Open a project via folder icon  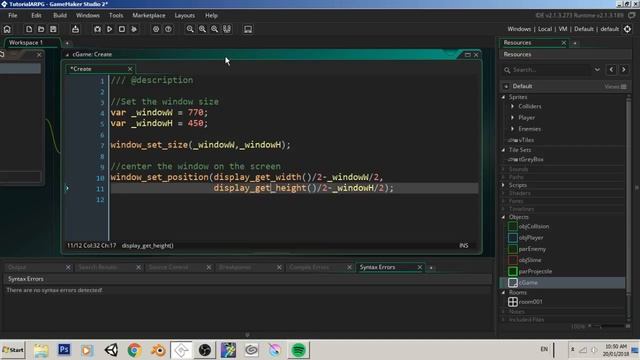pos(41,29)
